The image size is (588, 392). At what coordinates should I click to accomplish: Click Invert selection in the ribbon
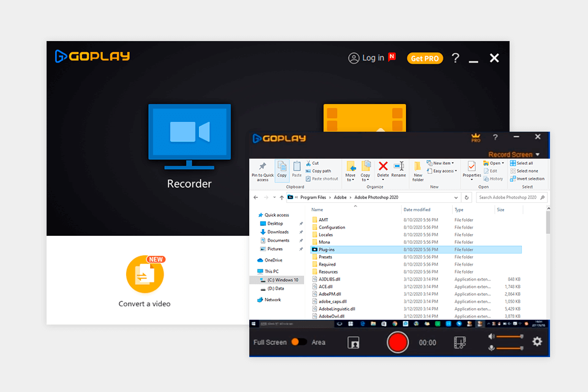pos(527,179)
